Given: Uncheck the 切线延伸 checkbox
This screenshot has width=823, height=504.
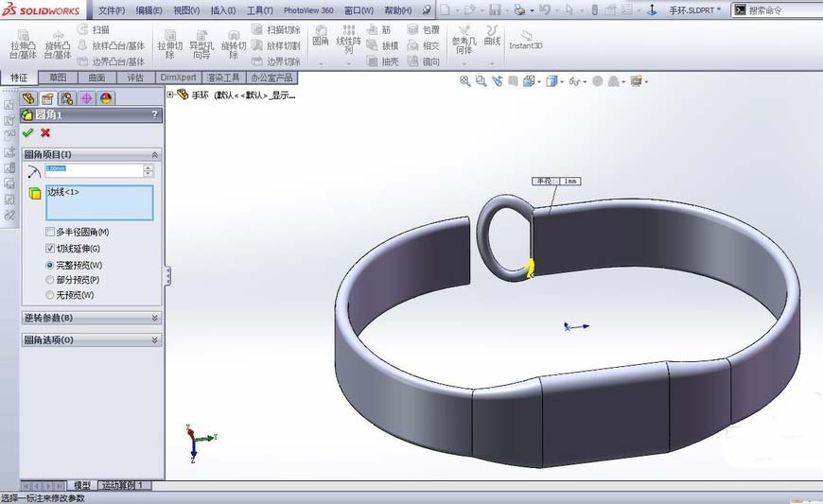Looking at the screenshot, I should tap(50, 248).
